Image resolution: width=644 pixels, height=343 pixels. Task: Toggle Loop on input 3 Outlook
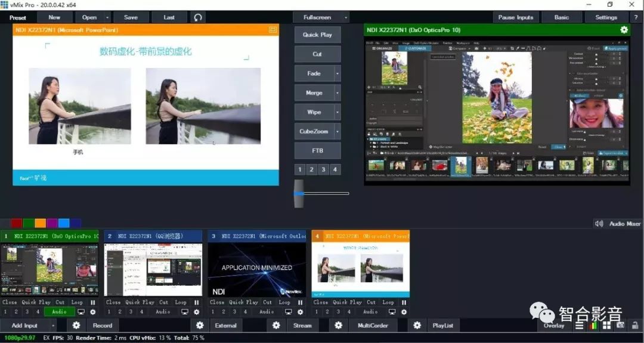284,302
